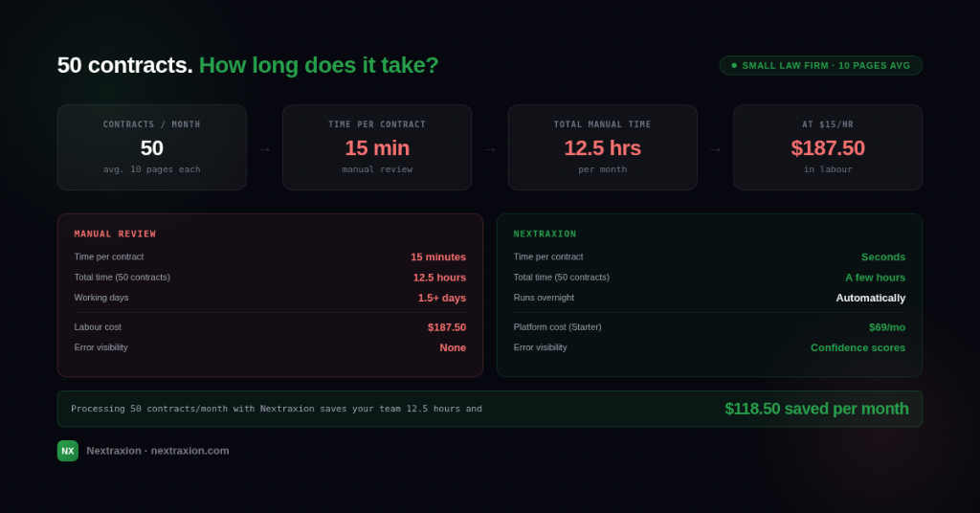Click the "15 min" value

point(377,148)
